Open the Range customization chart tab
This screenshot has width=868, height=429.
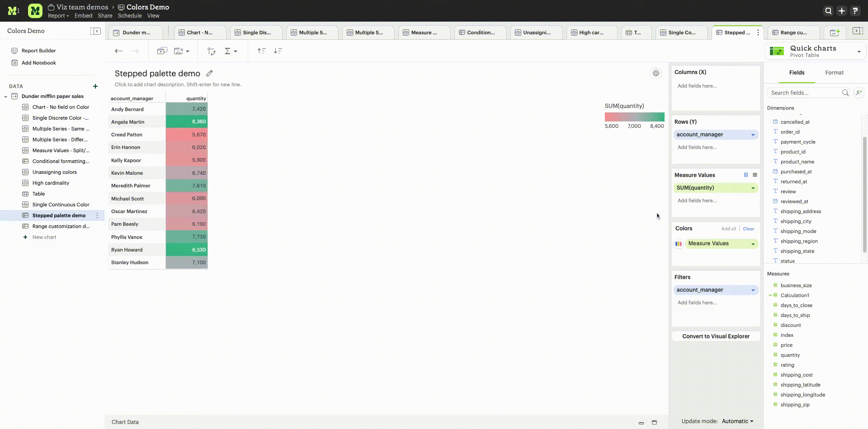pos(793,33)
